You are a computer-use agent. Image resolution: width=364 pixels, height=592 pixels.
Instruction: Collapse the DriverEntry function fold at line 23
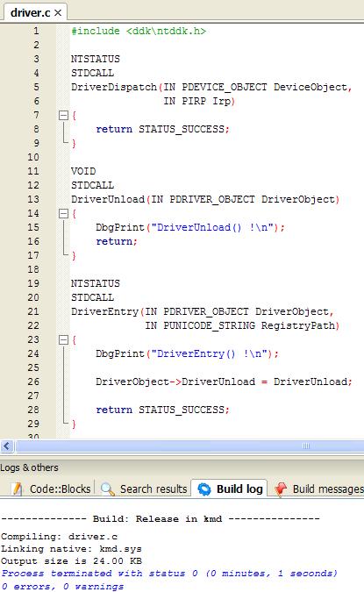[x=63, y=339]
